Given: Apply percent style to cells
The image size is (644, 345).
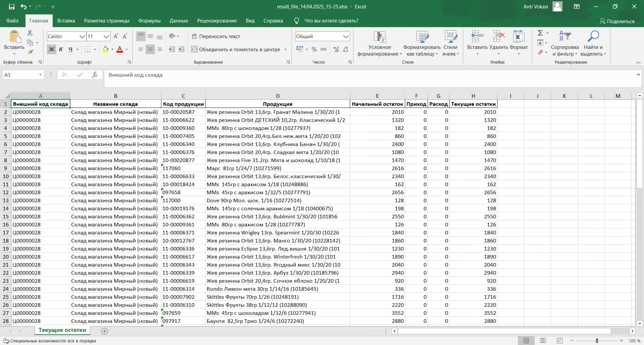Looking at the screenshot, I should (x=314, y=49).
